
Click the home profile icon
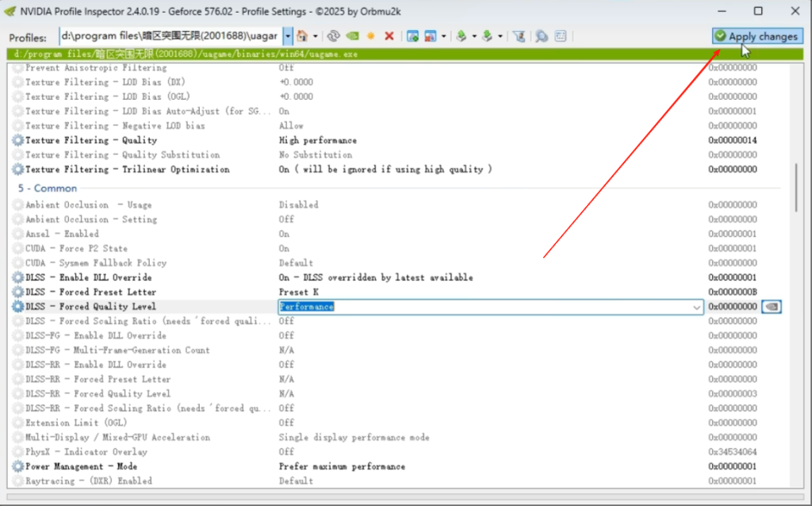pyautogui.click(x=302, y=36)
